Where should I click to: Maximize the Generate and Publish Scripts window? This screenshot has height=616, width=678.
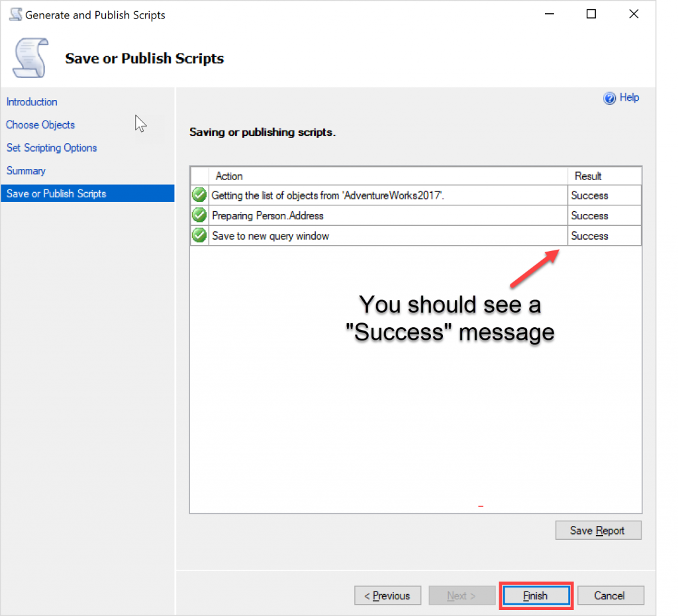[x=591, y=15]
